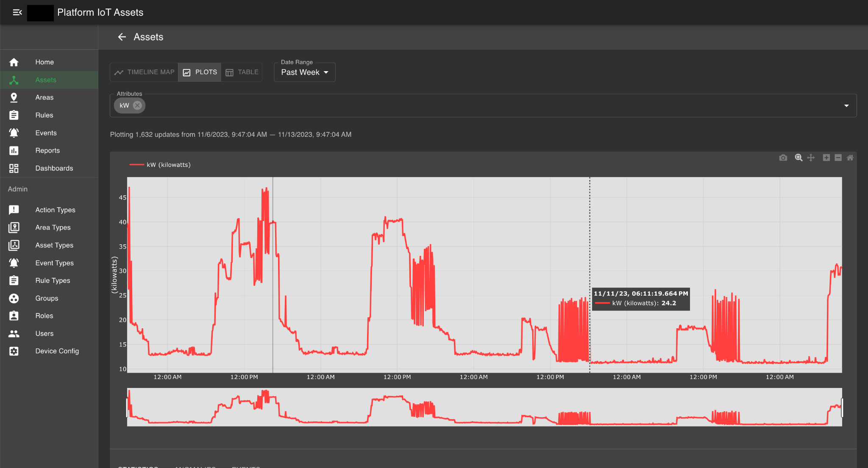Switch to the TABLE view
Image resolution: width=868 pixels, height=468 pixels.
(242, 72)
